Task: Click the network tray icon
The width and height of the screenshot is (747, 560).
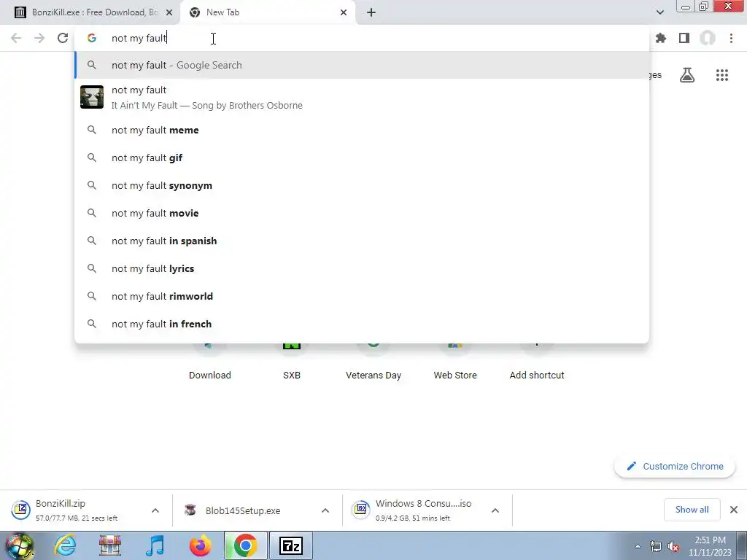Action: point(656,546)
